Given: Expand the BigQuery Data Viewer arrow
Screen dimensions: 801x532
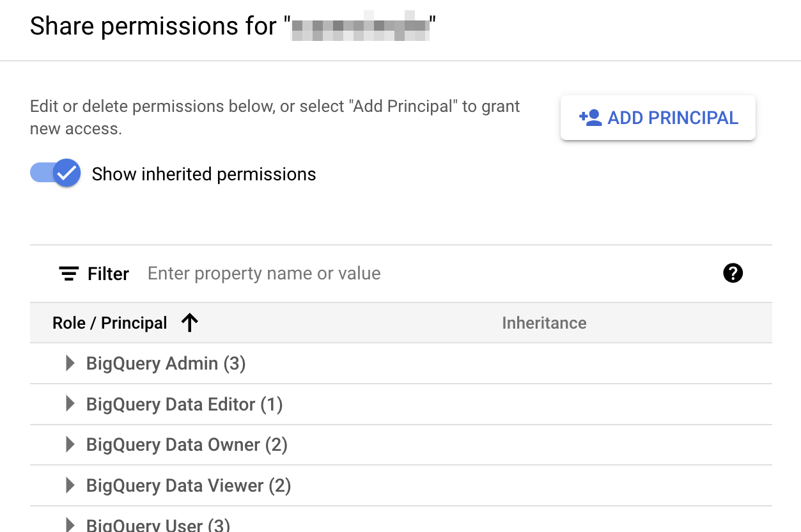Looking at the screenshot, I should [x=70, y=485].
